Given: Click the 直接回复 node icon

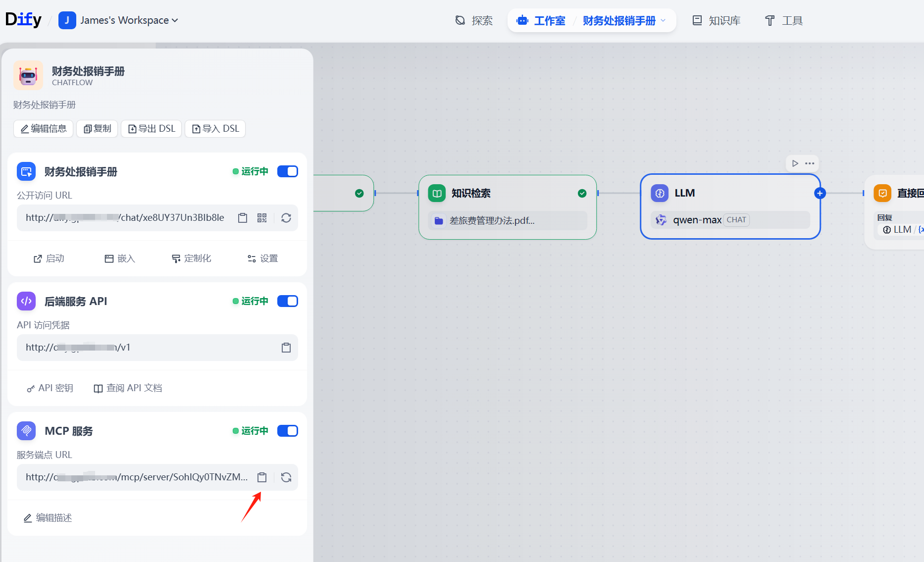Looking at the screenshot, I should pos(882,193).
